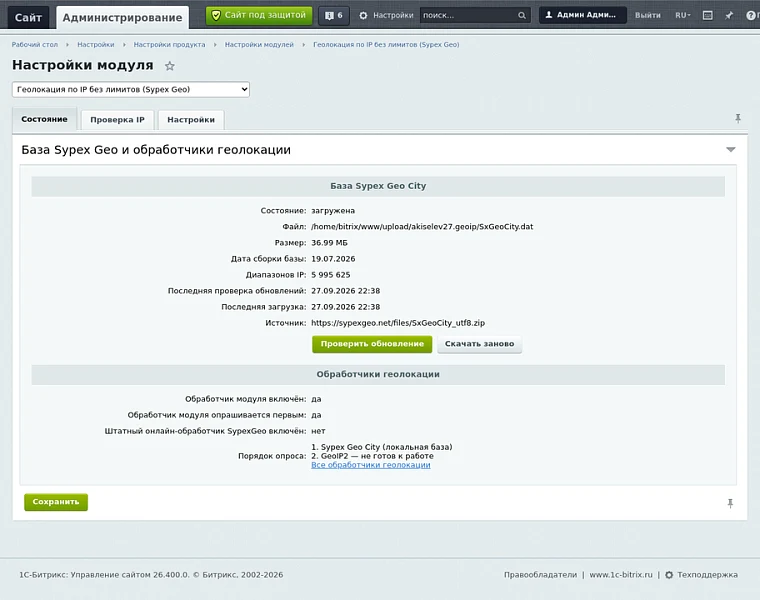
Task: Switch to the Сайт tab
Action: tap(28, 18)
